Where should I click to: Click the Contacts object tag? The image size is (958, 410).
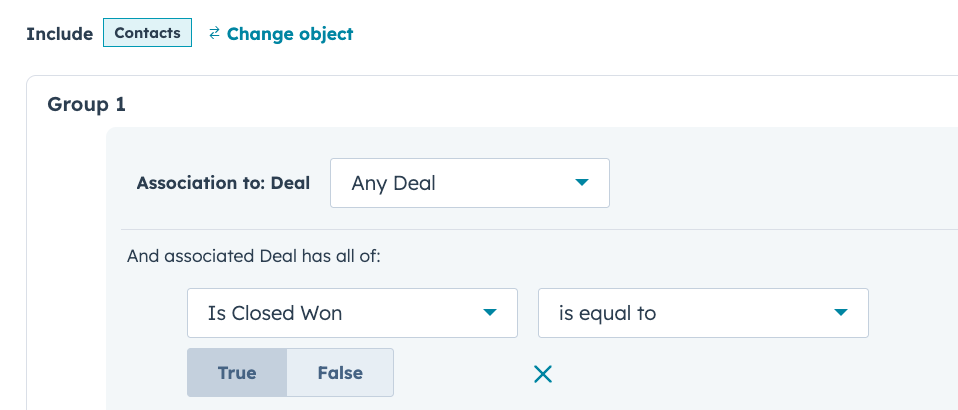(147, 33)
